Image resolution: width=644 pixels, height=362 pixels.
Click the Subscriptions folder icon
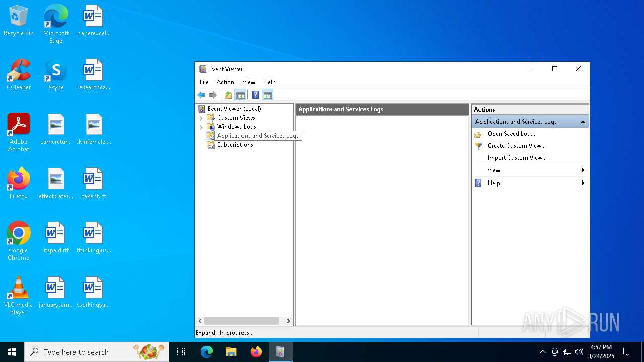click(x=211, y=145)
